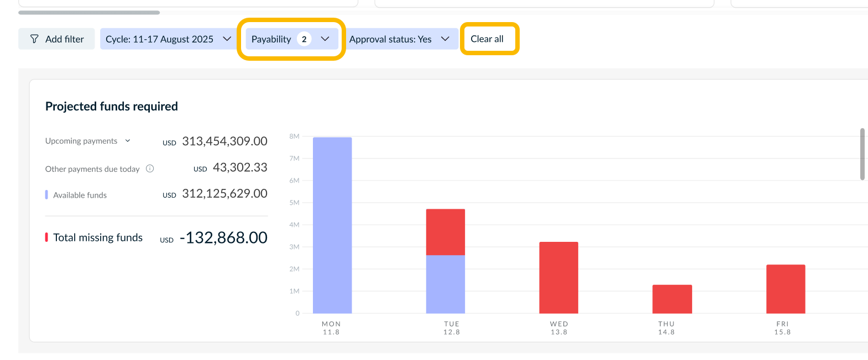Expand the Upcoming payments selector
Screen dimensions: 868x360
click(x=128, y=141)
